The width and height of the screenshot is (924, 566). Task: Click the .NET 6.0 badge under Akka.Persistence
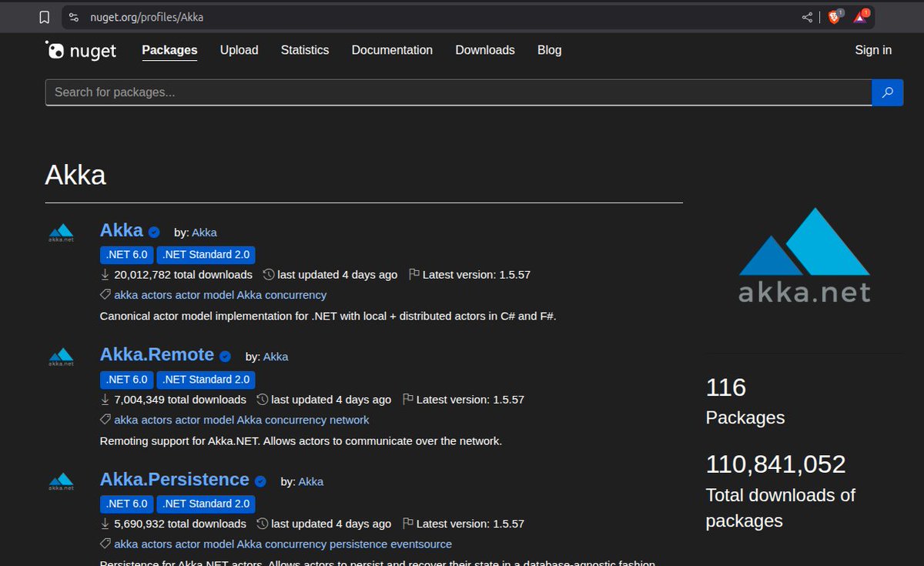pos(127,504)
